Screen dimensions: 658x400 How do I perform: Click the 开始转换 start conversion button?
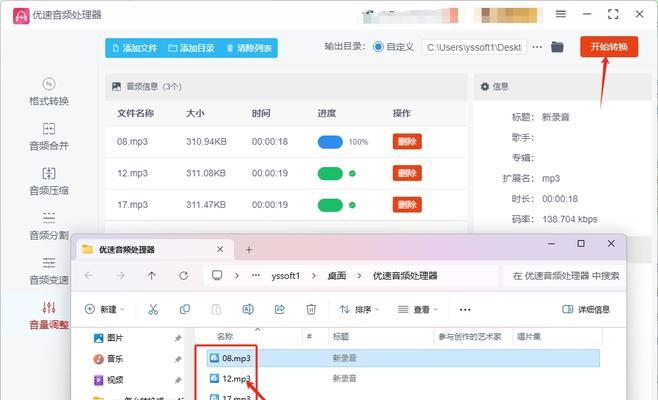click(x=609, y=47)
